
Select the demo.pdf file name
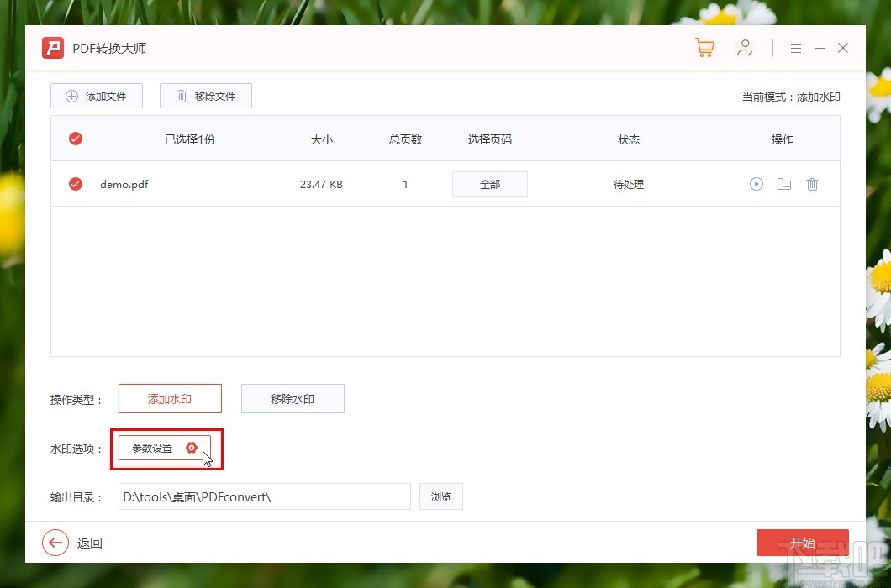(x=124, y=184)
